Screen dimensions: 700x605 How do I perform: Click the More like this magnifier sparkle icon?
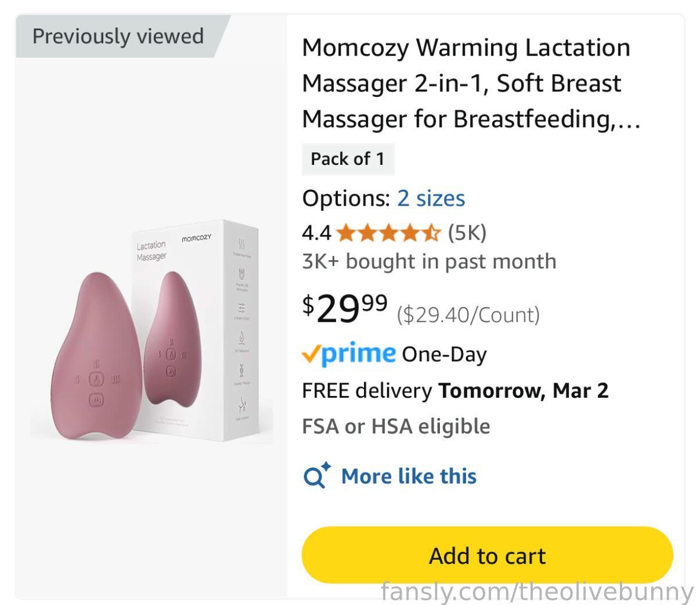317,476
